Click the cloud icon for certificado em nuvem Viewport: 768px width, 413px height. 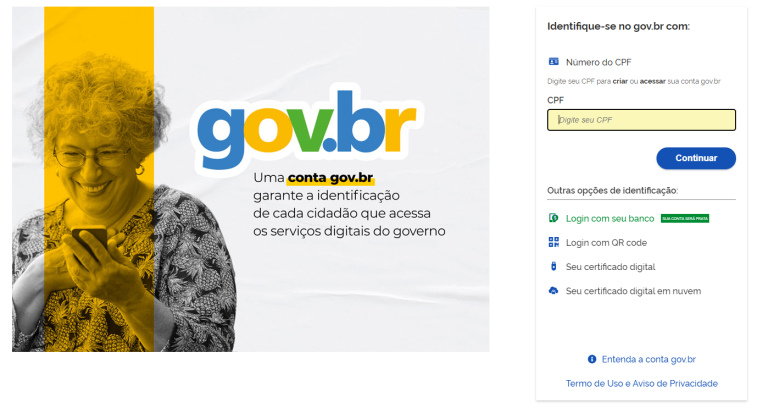pos(553,291)
